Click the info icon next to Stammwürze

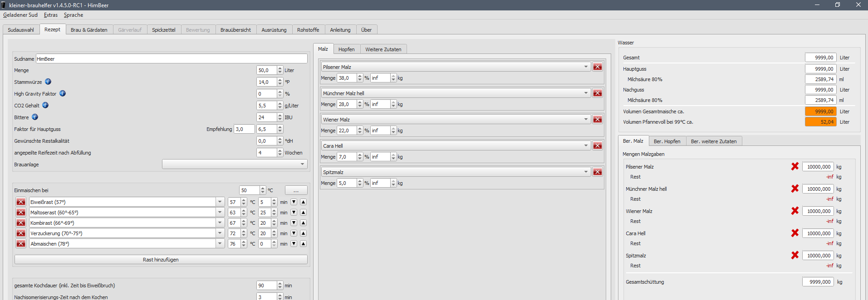coord(48,82)
